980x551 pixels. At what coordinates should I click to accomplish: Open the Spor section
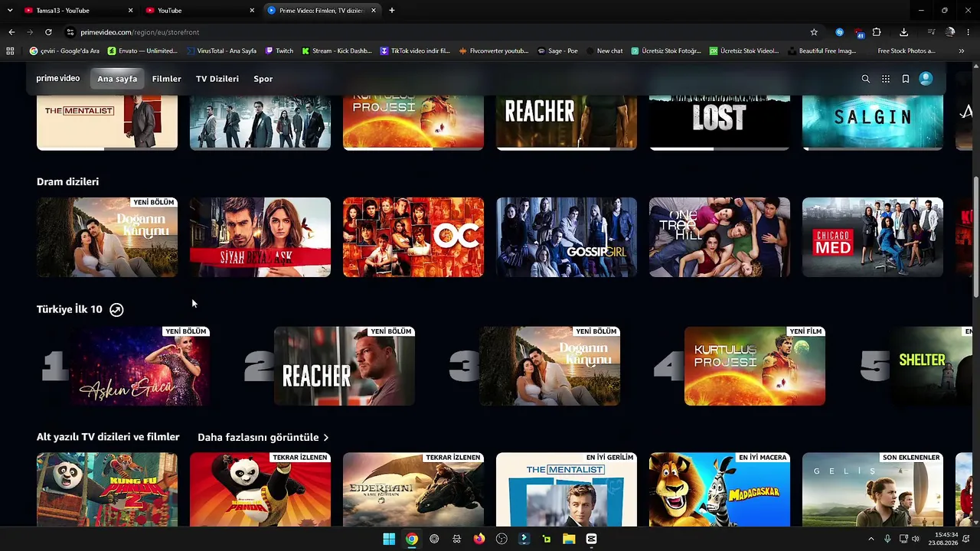tap(263, 79)
